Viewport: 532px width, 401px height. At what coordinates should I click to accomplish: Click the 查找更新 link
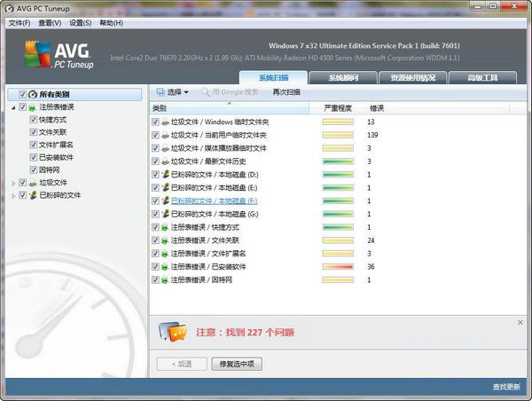pos(506,387)
